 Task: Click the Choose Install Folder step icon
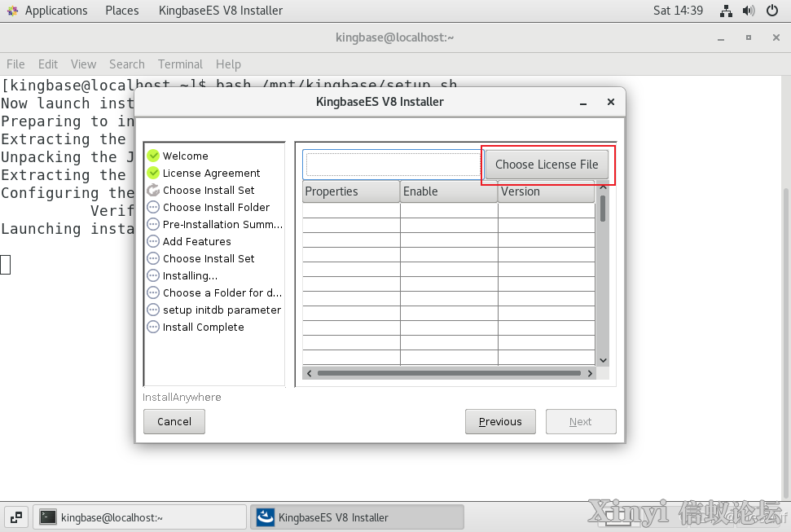(153, 207)
